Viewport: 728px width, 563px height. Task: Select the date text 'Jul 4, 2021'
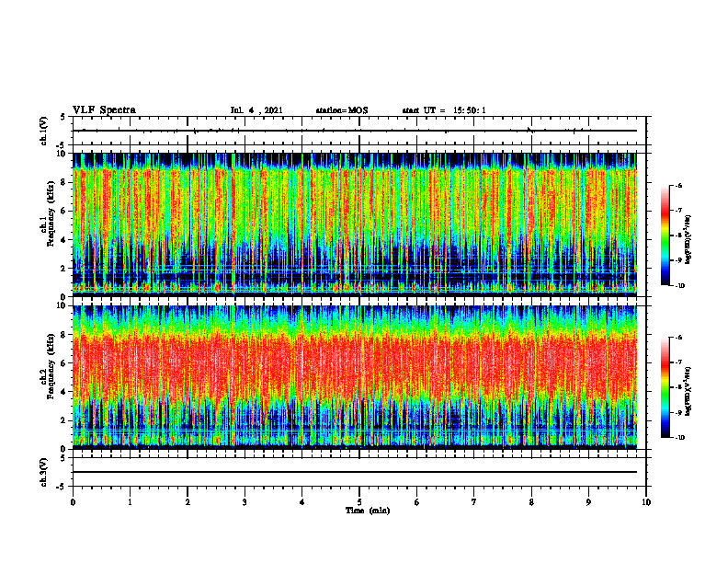tap(256, 110)
